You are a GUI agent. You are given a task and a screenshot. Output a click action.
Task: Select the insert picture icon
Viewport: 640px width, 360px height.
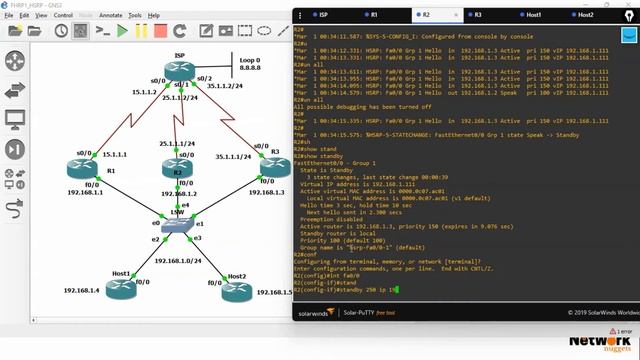(226, 31)
